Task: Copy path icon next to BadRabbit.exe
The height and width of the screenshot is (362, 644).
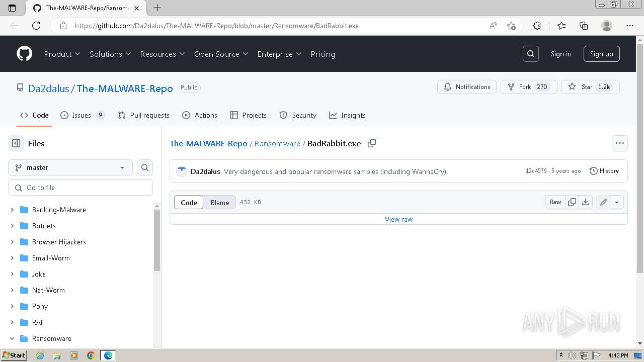Action: (372, 143)
